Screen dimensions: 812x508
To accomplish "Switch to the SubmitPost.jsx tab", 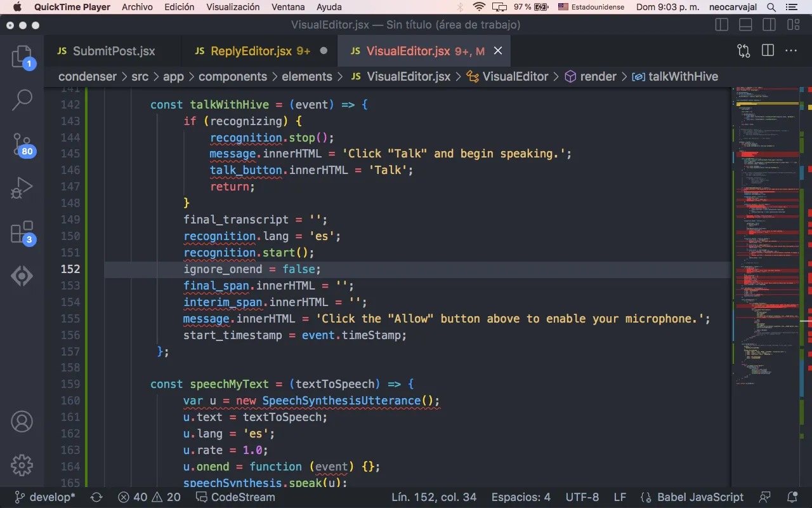I will 114,51.
